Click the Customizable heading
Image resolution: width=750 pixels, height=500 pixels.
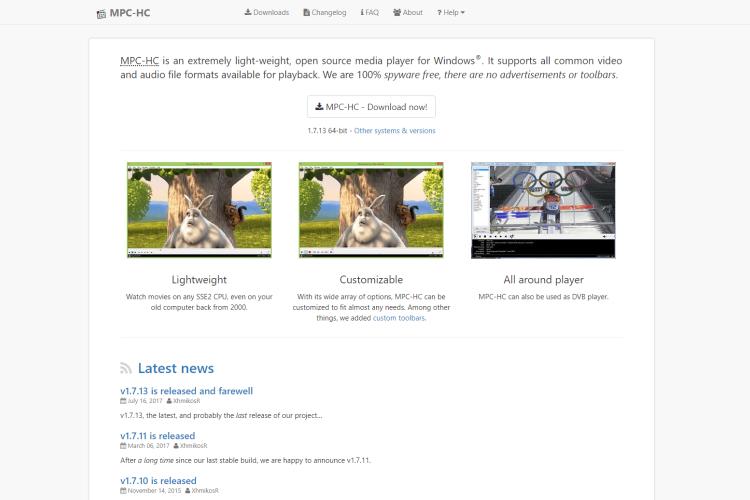pyautogui.click(x=371, y=279)
